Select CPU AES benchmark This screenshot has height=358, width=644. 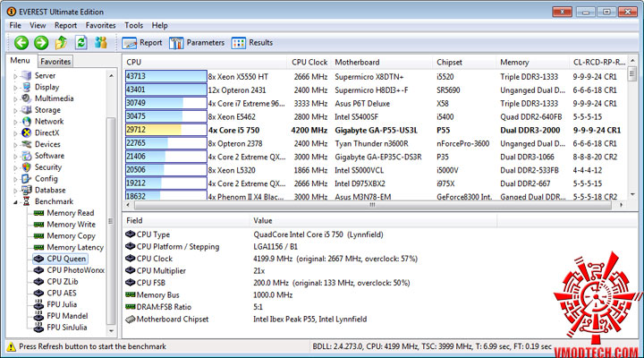tap(62, 293)
